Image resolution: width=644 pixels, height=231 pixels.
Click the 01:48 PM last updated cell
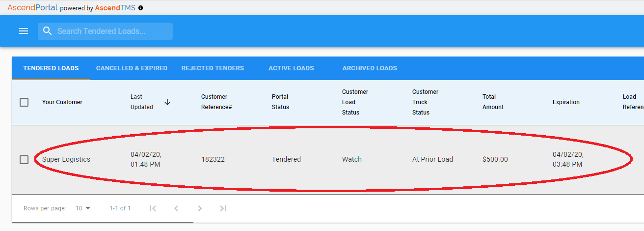[146, 159]
